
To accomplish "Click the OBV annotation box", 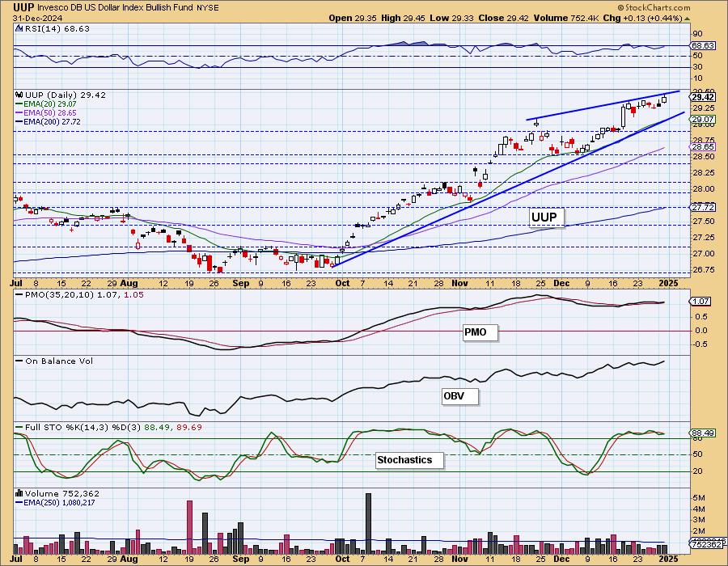I will pos(459,396).
